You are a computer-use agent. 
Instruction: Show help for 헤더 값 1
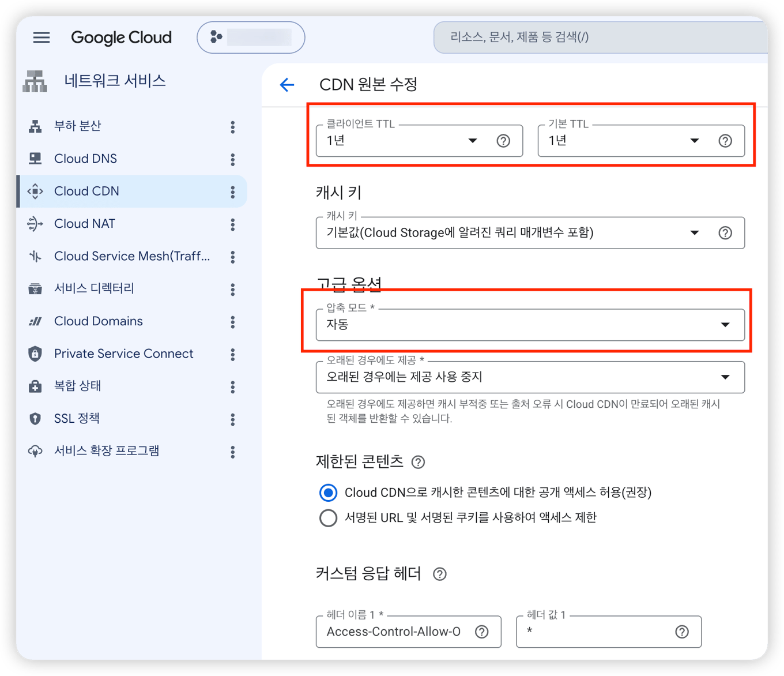click(682, 632)
